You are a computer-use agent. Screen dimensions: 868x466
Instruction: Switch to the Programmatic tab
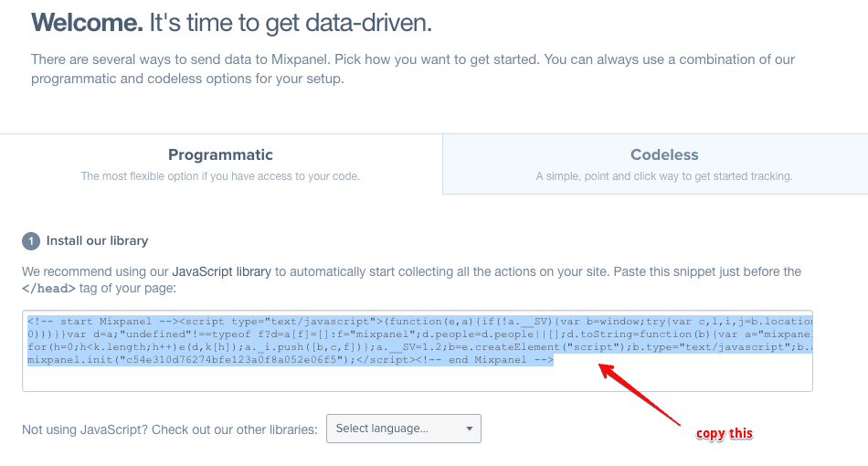coord(220,155)
